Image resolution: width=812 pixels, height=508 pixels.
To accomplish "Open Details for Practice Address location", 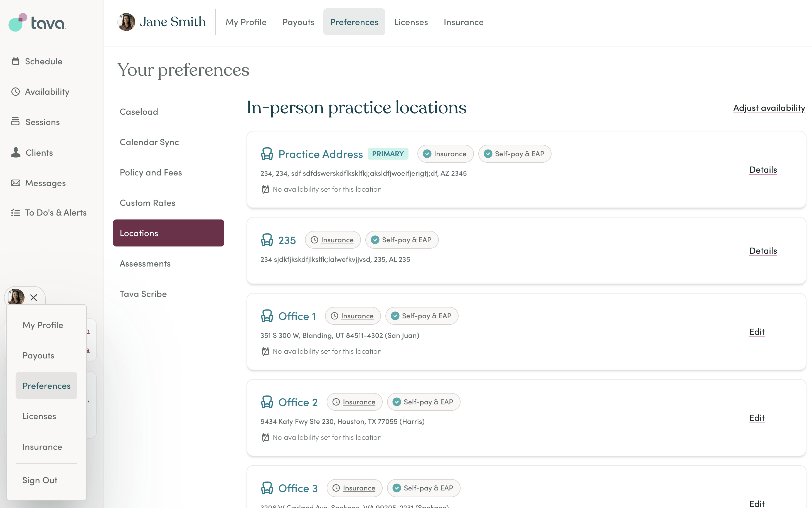I will 763,170.
